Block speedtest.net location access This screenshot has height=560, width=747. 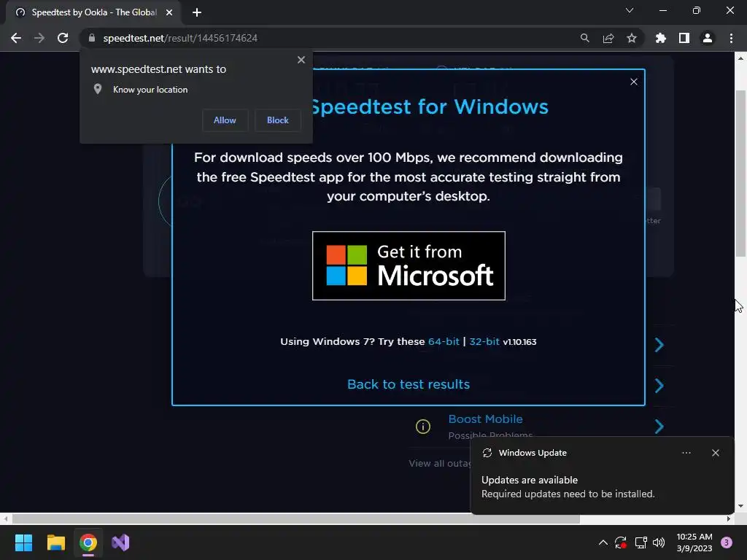pyautogui.click(x=278, y=120)
